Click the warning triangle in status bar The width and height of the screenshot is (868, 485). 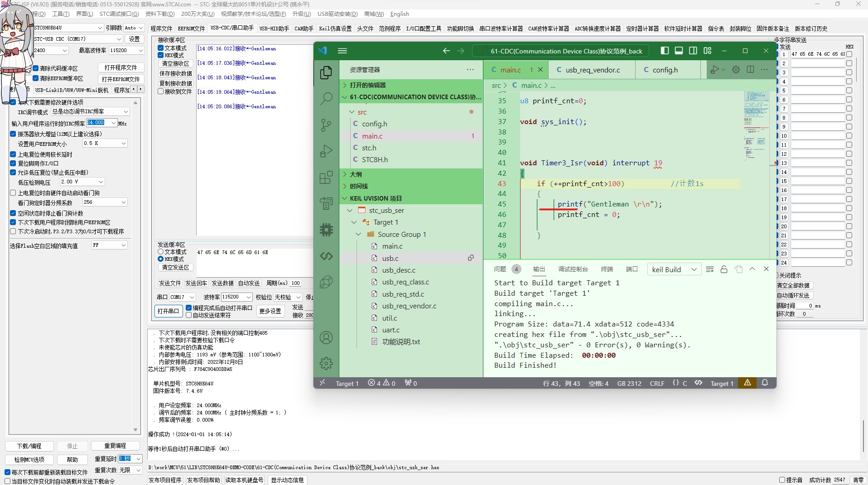[747, 383]
